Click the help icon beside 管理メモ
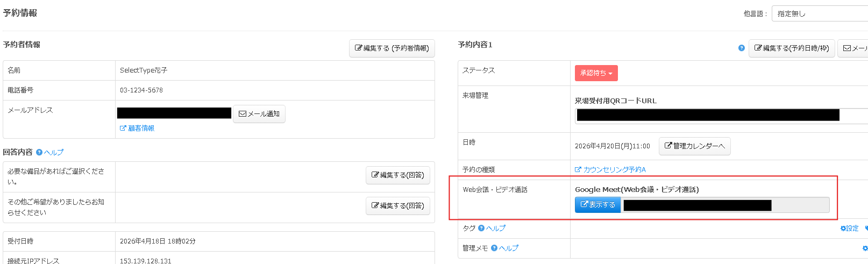868x264 pixels. pos(494,248)
